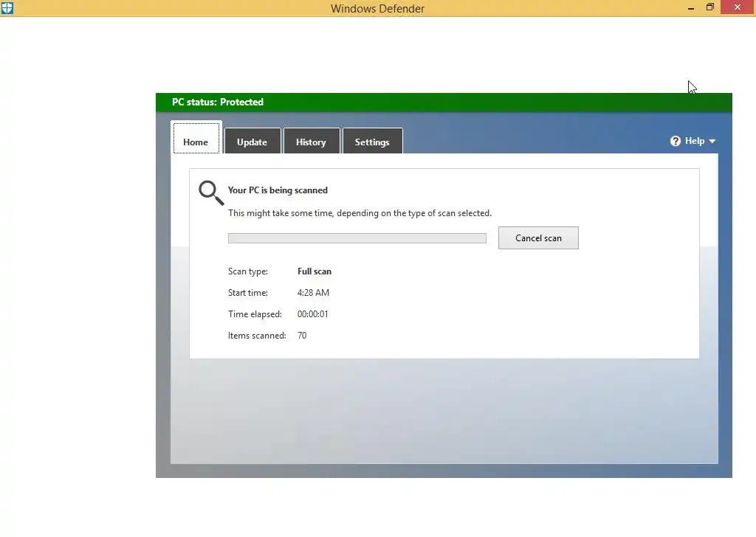Screen dimensions: 756x537
Task: Click the elapsed time '00:00:01'
Action: point(313,314)
